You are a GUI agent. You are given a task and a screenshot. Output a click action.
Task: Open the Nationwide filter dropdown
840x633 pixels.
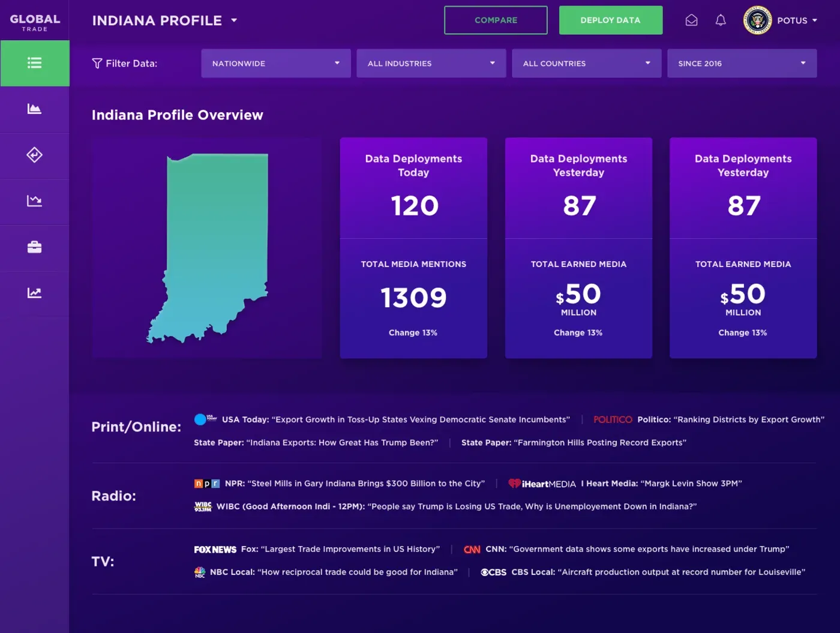click(276, 64)
